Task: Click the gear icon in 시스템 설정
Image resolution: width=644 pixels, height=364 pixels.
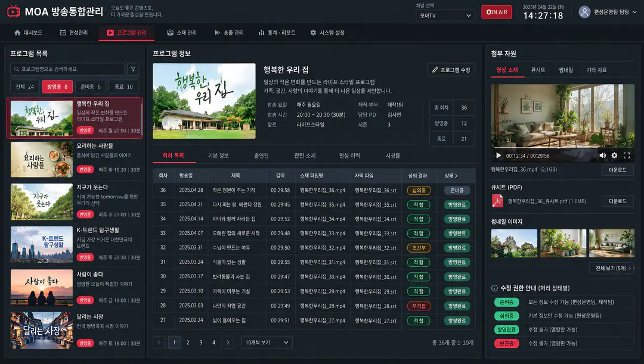Action: [x=314, y=32]
